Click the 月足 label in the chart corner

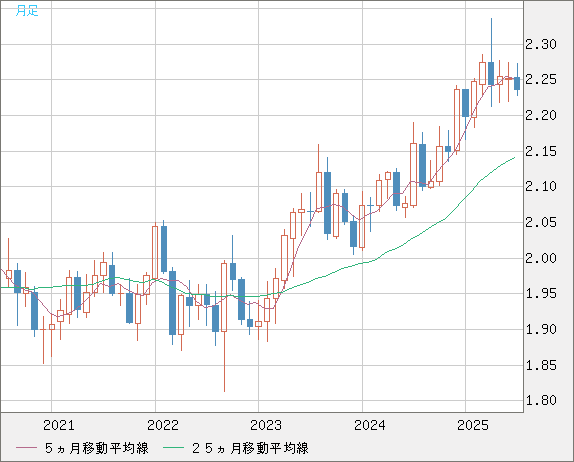(x=27, y=11)
